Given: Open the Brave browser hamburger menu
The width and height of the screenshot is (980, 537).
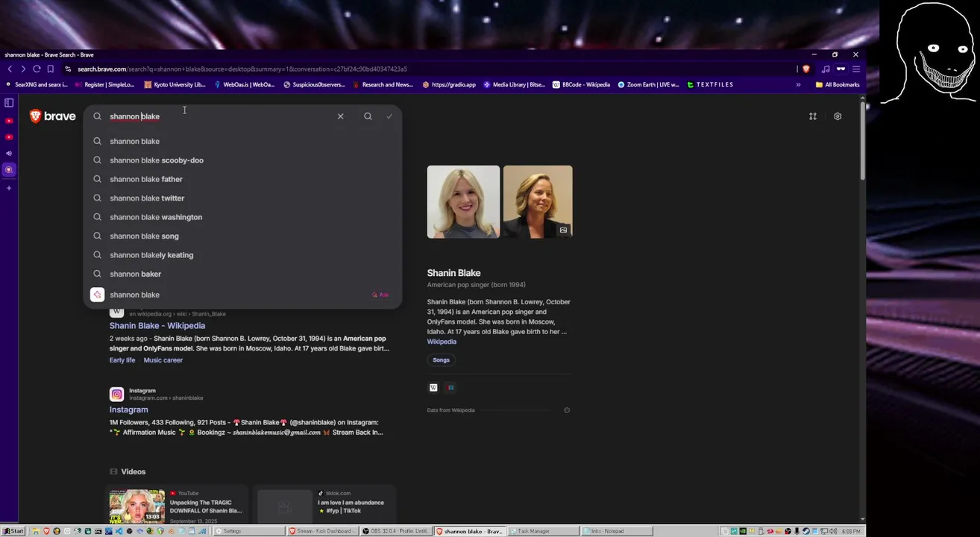Looking at the screenshot, I should pyautogui.click(x=856, y=69).
